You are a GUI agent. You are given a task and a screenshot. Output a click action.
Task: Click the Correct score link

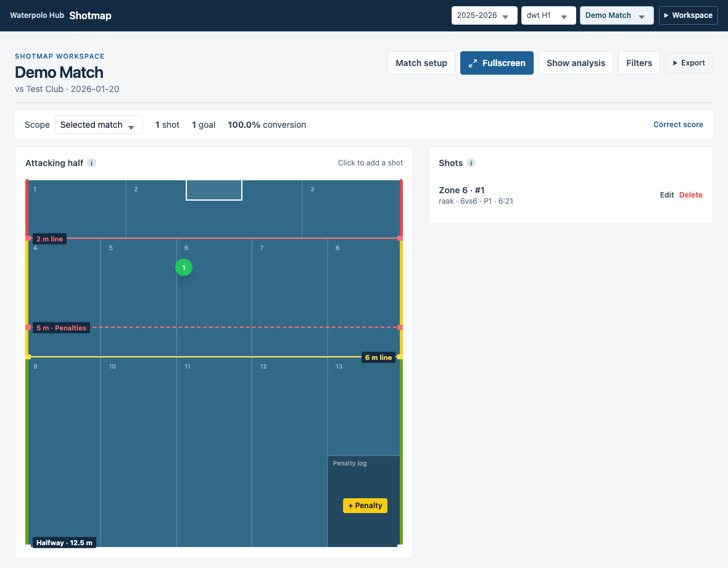[678, 125]
